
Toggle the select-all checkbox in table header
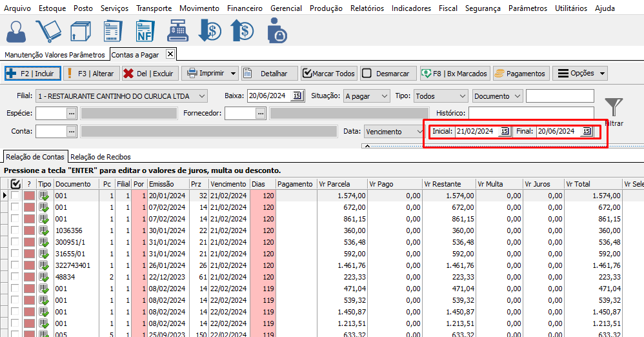coord(15,184)
